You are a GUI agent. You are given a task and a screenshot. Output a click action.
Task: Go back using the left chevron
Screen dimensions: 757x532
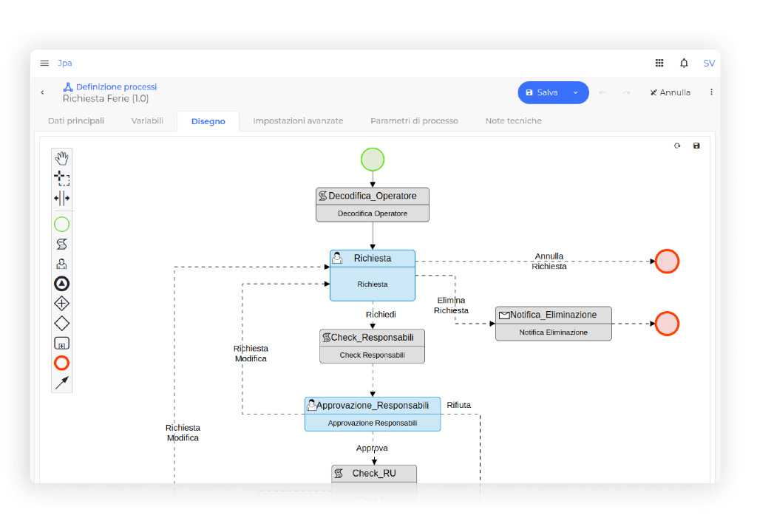[42, 92]
